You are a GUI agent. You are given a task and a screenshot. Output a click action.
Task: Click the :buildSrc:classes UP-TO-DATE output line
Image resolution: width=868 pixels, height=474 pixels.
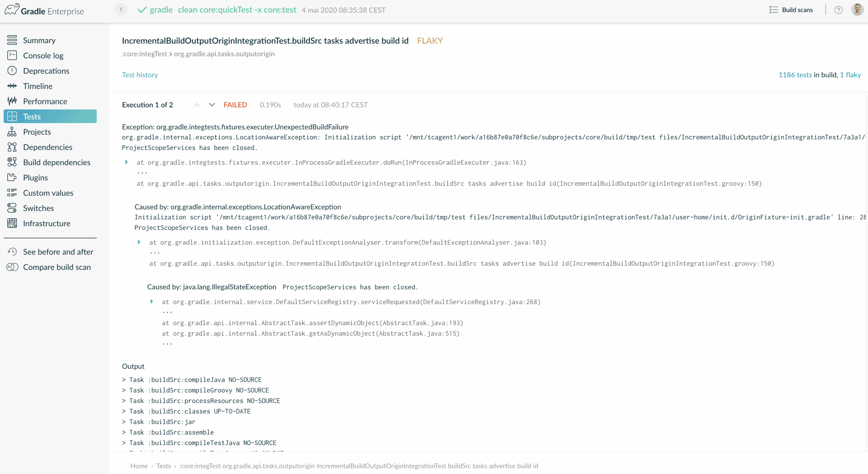click(x=186, y=411)
